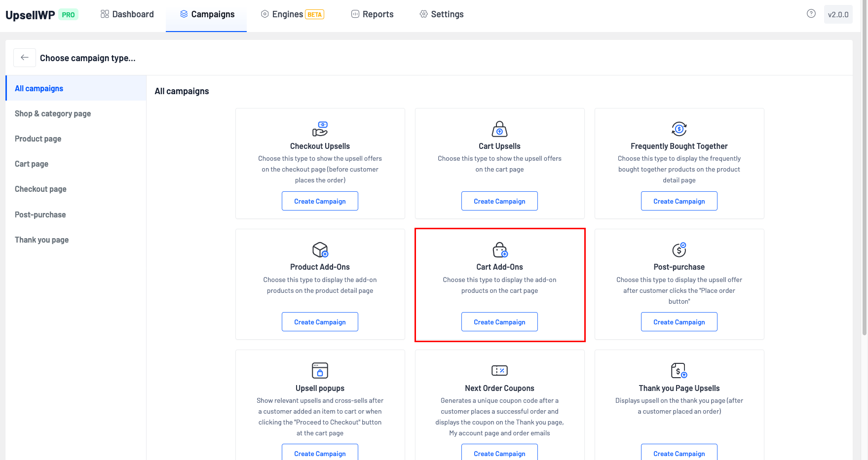Image resolution: width=868 pixels, height=460 pixels.
Task: Switch to the Engines beta tab
Action: tap(292, 14)
